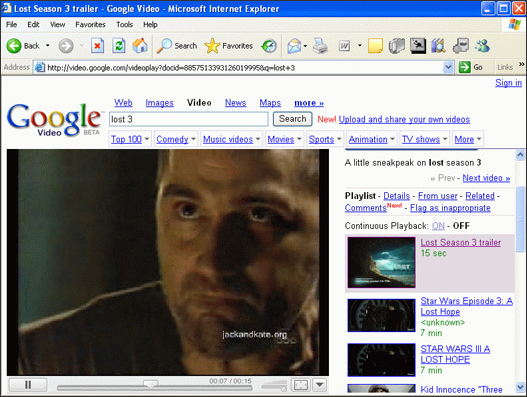The width and height of the screenshot is (527, 397).
Task: Click the Forward arrow icon
Action: (x=66, y=46)
